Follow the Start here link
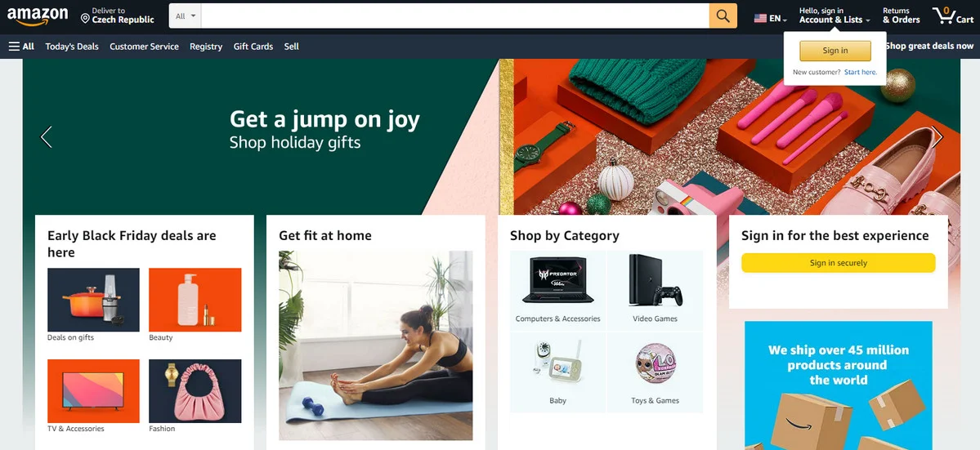 click(x=861, y=73)
